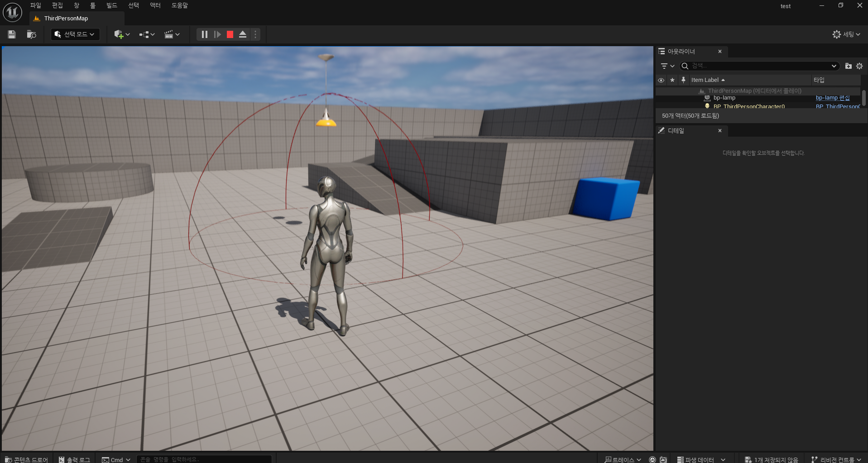Open the 선택 menu
The width and height of the screenshot is (868, 463).
[134, 5]
